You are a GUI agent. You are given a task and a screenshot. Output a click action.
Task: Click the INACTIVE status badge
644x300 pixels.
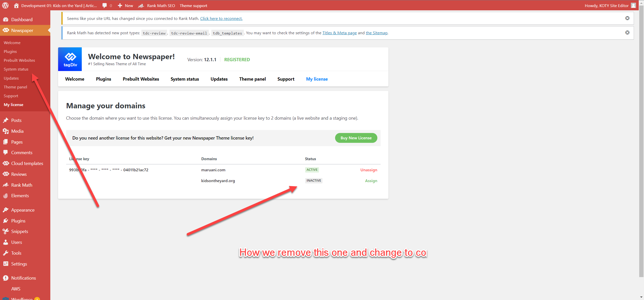(x=314, y=181)
